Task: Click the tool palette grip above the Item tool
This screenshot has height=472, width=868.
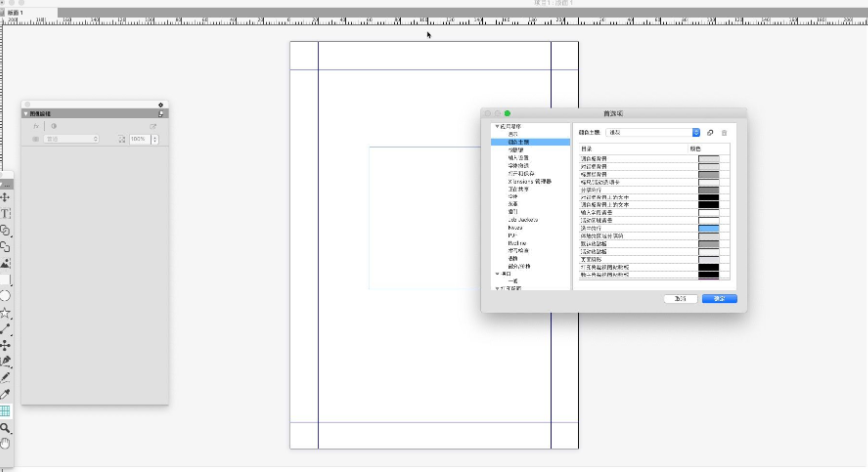Action: 6,184
